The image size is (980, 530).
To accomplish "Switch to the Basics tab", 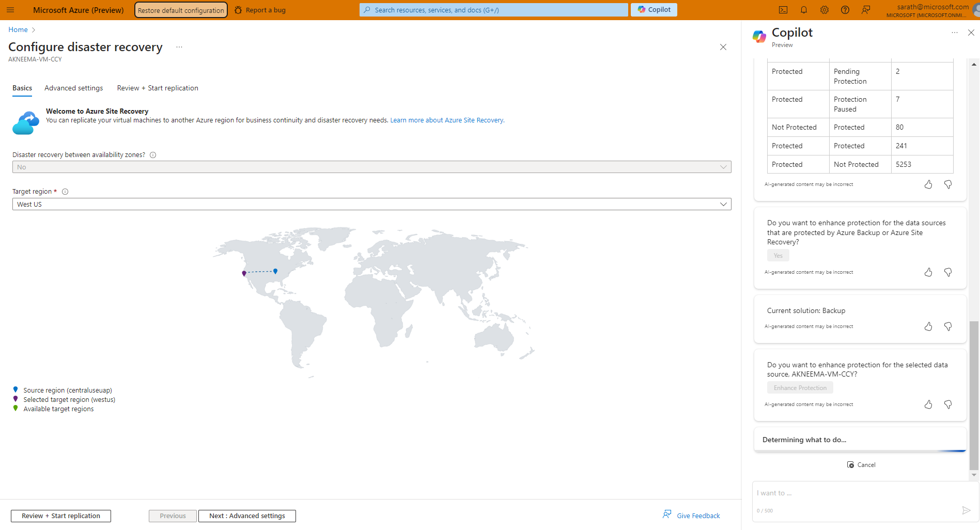I will tap(22, 88).
